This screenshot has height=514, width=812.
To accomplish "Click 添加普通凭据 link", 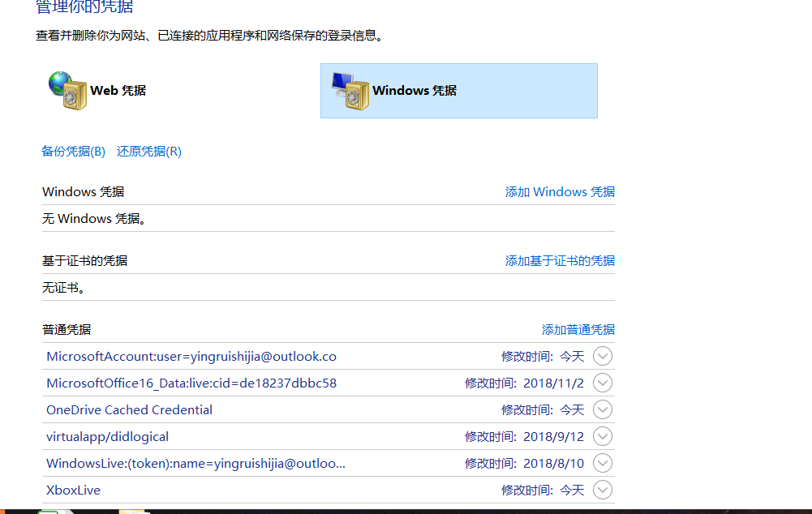I will click(578, 330).
